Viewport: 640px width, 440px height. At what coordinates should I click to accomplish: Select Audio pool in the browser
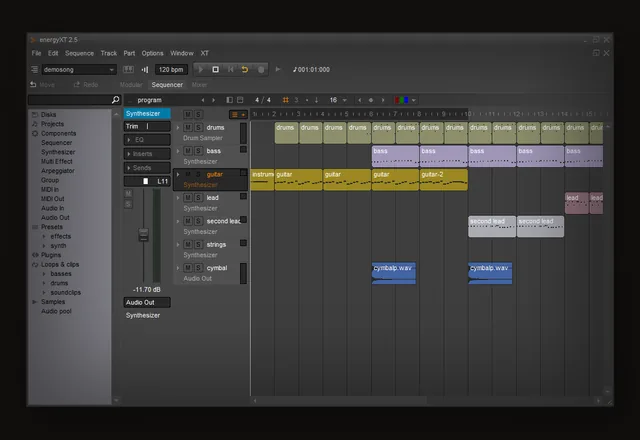[56, 311]
